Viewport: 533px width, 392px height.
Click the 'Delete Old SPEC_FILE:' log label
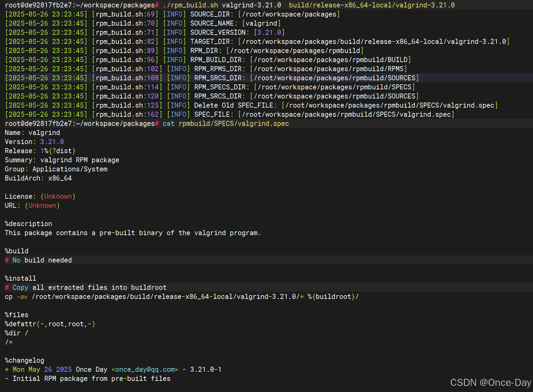pyautogui.click(x=236, y=105)
